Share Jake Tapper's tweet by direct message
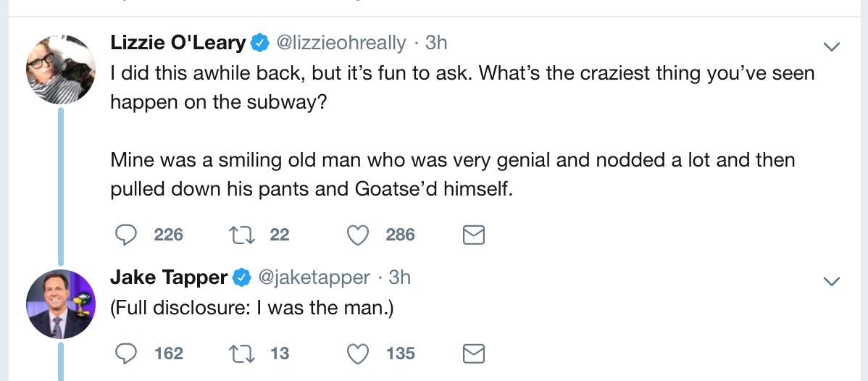 (x=473, y=353)
